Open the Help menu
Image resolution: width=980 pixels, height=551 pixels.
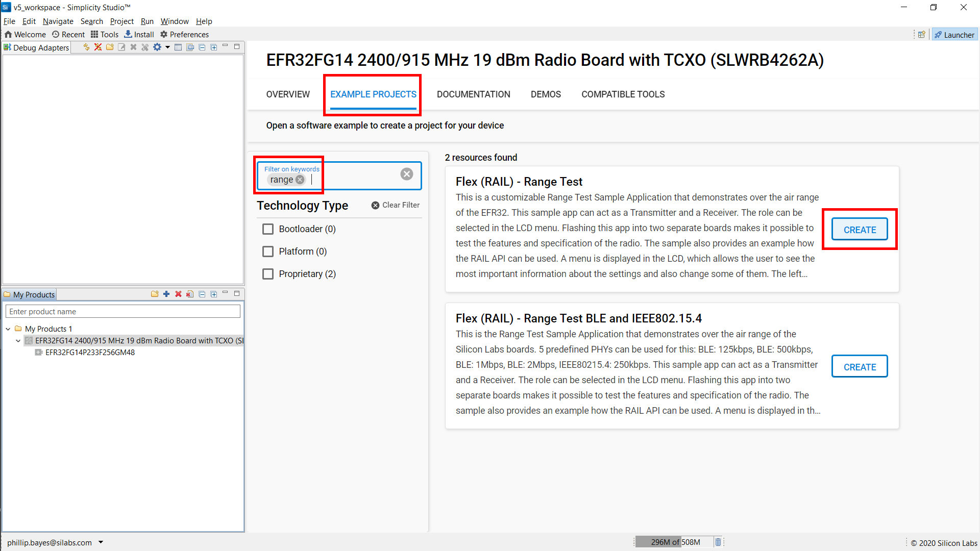pos(204,21)
